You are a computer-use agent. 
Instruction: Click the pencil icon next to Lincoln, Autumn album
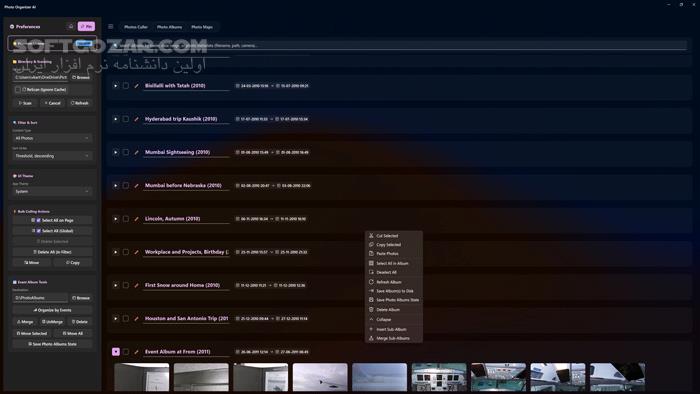pos(137,219)
